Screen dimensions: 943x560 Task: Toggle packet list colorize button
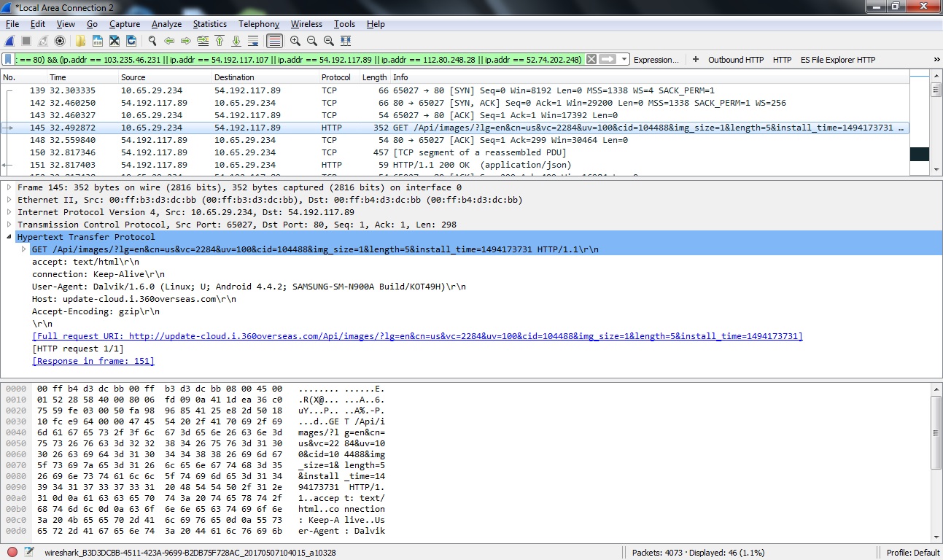[274, 41]
